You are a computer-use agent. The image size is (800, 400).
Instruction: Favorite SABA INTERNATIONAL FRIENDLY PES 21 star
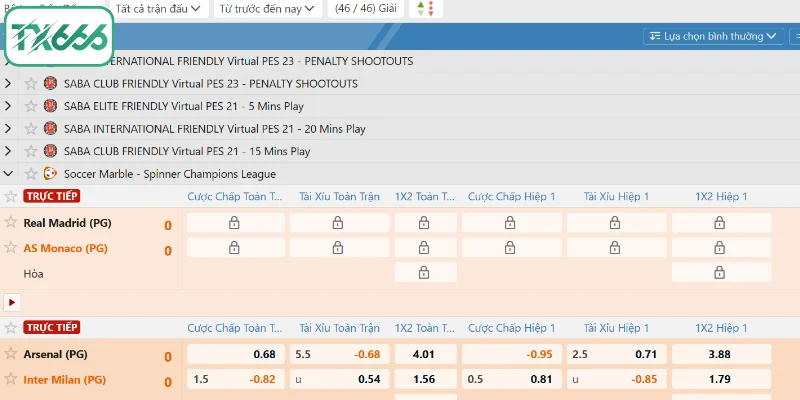point(31,129)
